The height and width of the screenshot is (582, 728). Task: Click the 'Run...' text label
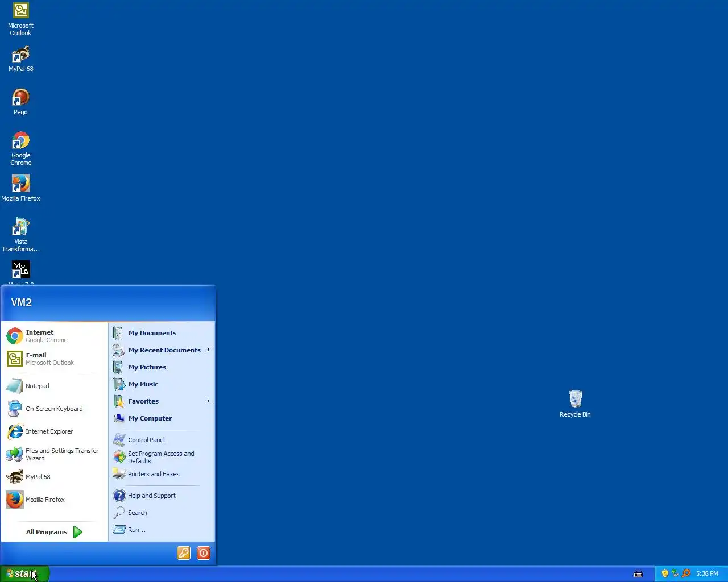point(136,530)
